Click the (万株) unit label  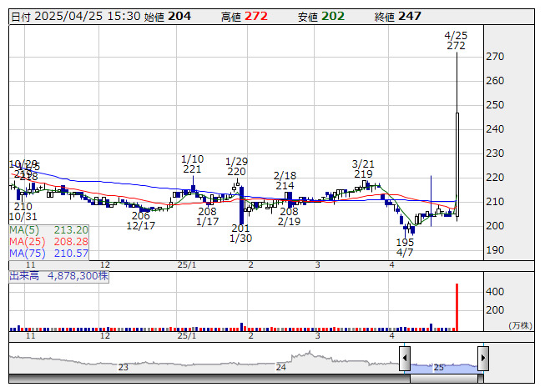[x=520, y=325]
